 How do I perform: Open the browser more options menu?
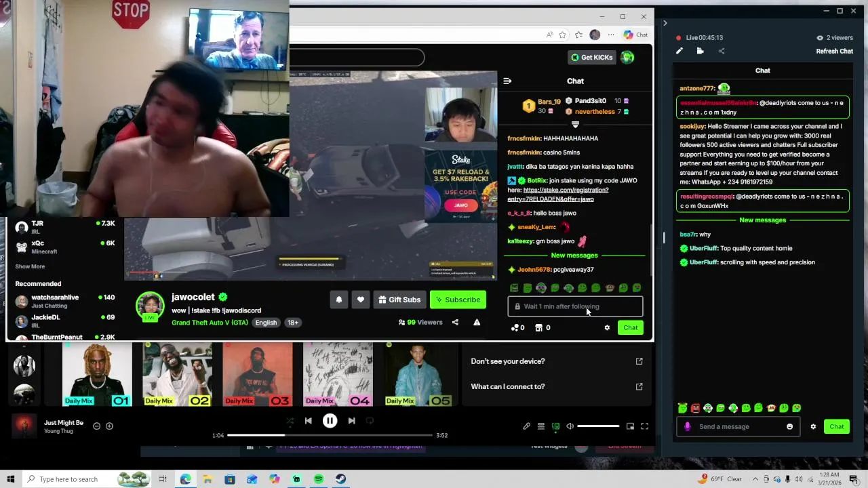click(611, 35)
